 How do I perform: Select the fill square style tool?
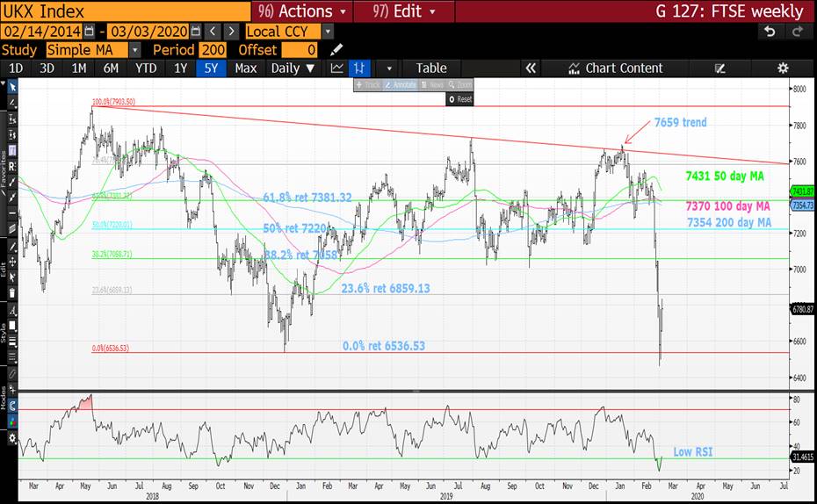(x=12, y=327)
